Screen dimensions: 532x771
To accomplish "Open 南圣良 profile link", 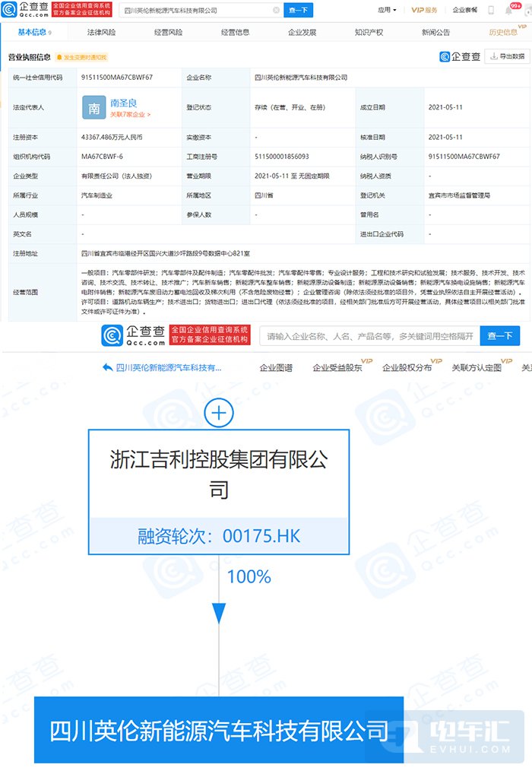I will pyautogui.click(x=123, y=103).
